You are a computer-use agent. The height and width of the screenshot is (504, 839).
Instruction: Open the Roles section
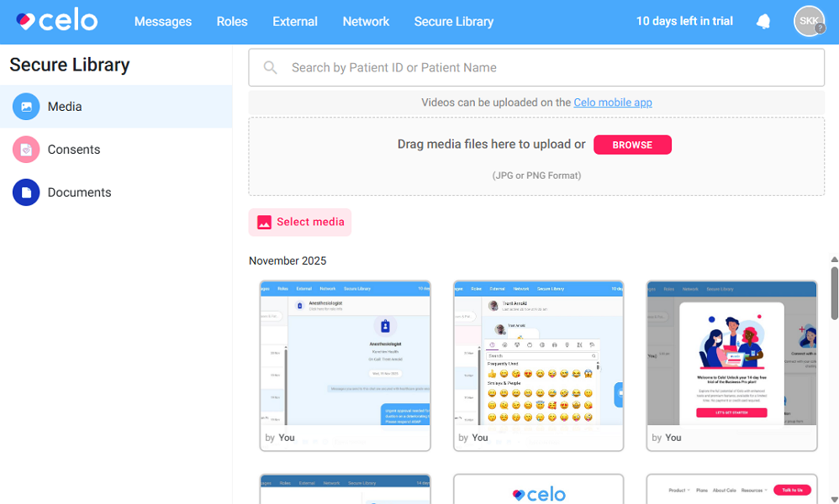click(232, 21)
